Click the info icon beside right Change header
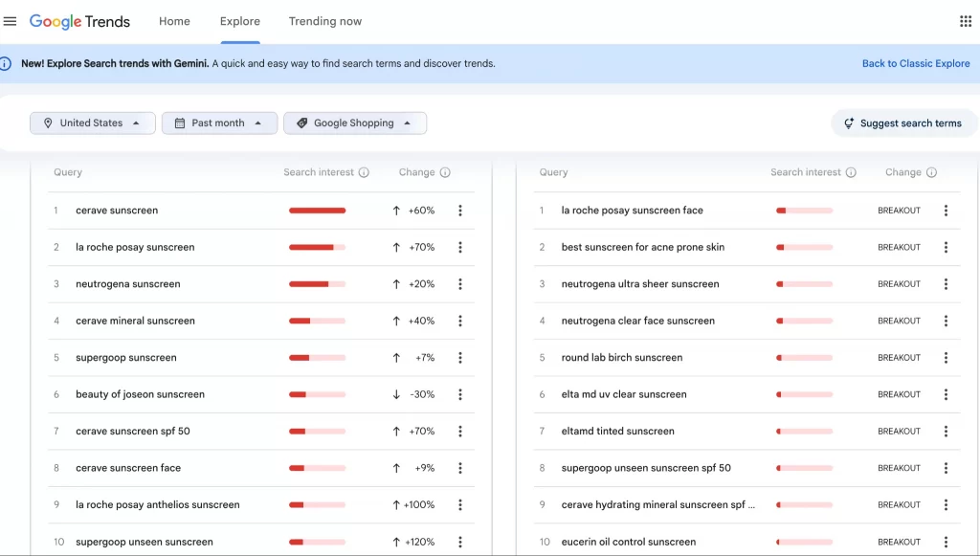980x556 pixels. pyautogui.click(x=931, y=172)
